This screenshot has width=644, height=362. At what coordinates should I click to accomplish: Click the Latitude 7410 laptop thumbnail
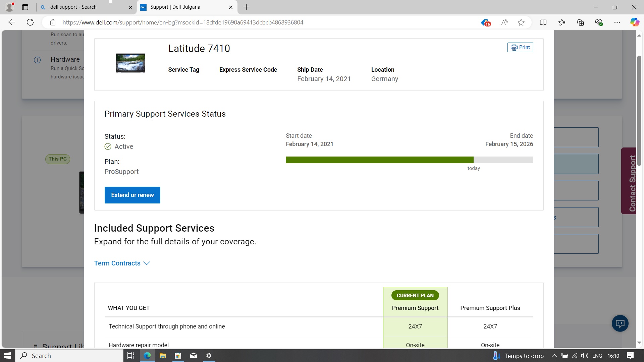click(130, 63)
